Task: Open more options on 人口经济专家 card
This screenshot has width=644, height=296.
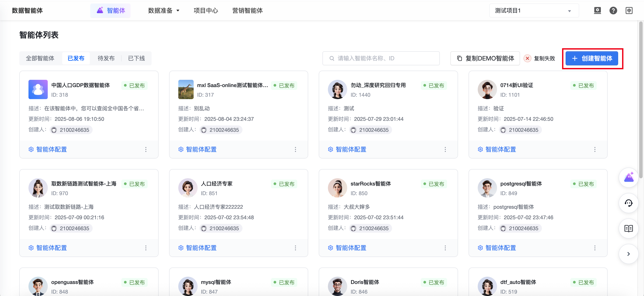Action: [295, 248]
